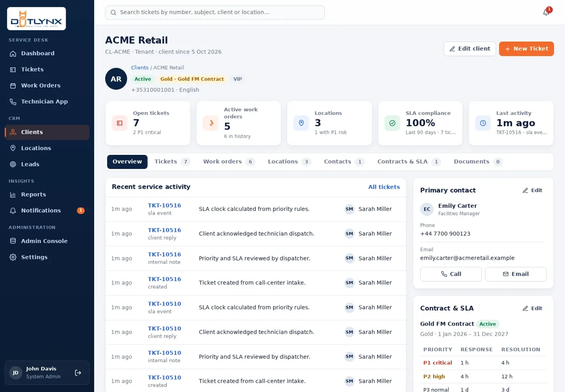The image size is (565, 392).
Task: Click the All tickets link
Action: [384, 187]
